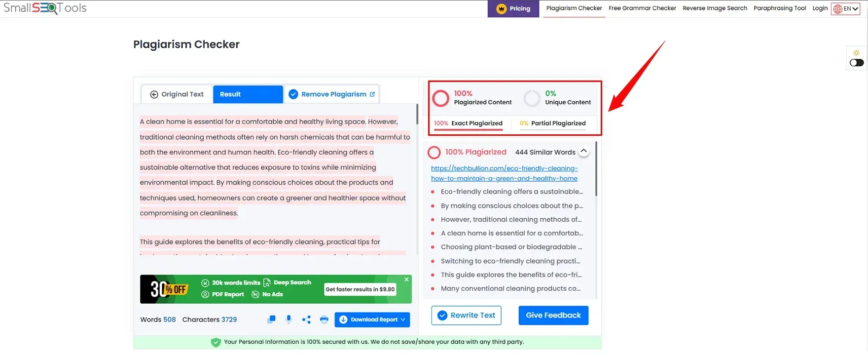
Task: Toggle the dark mode switch
Action: (x=857, y=63)
